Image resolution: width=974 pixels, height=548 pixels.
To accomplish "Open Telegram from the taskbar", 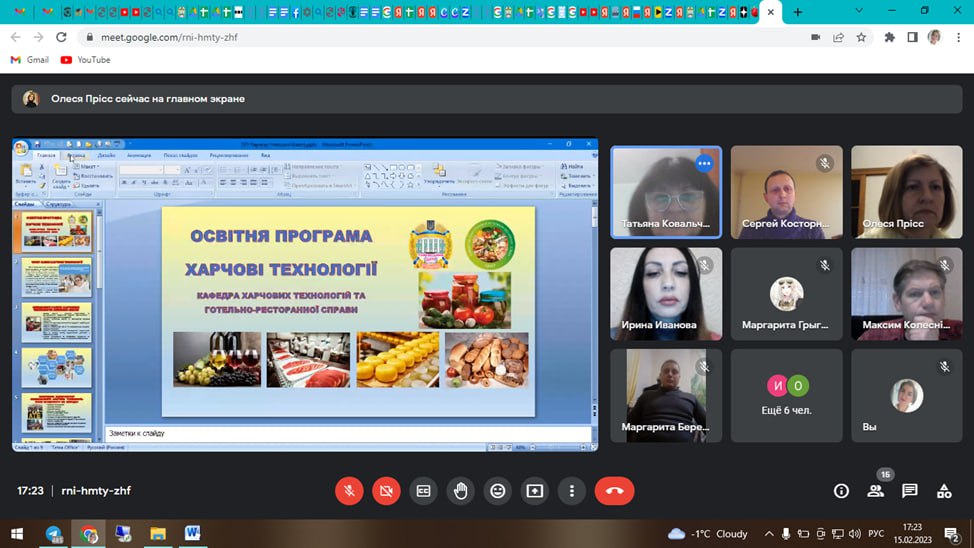I will [x=54, y=534].
